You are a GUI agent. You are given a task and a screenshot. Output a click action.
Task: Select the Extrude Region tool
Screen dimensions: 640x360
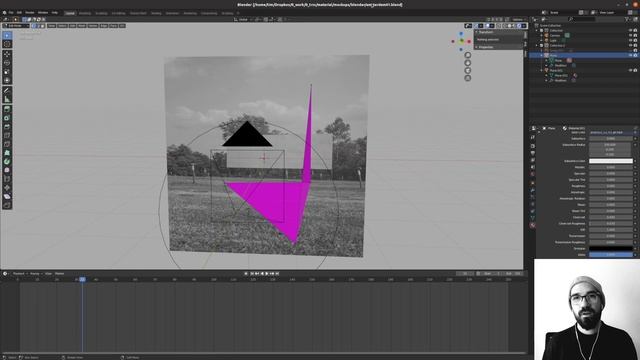point(7,109)
